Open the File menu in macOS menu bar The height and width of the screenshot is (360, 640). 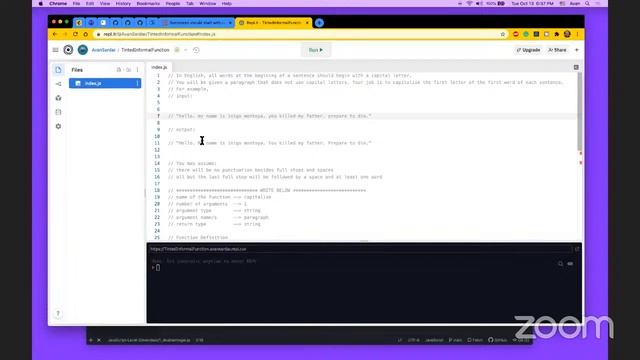(76, 3)
